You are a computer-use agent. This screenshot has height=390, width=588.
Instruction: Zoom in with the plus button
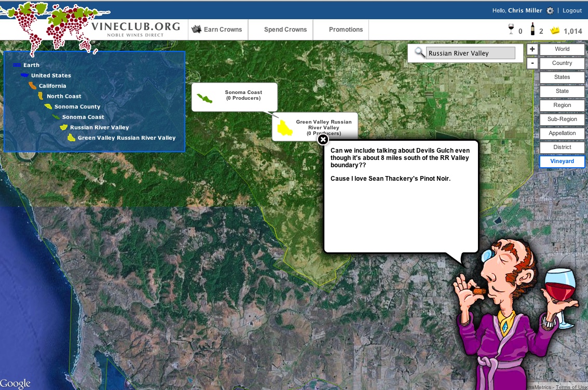click(x=532, y=49)
